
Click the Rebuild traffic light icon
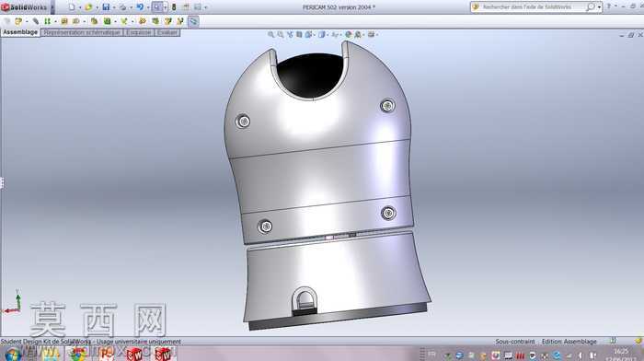pos(174,7)
